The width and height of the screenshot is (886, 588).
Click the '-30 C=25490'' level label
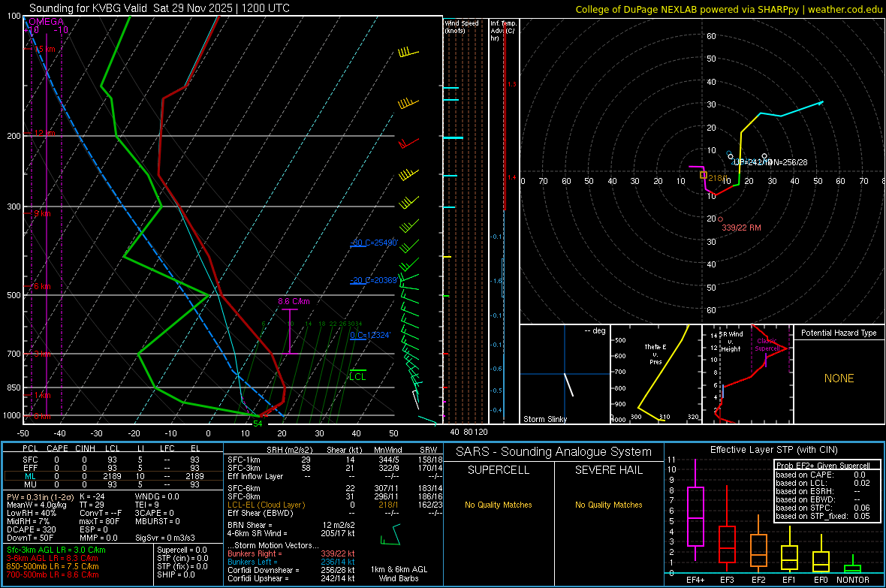click(x=374, y=243)
